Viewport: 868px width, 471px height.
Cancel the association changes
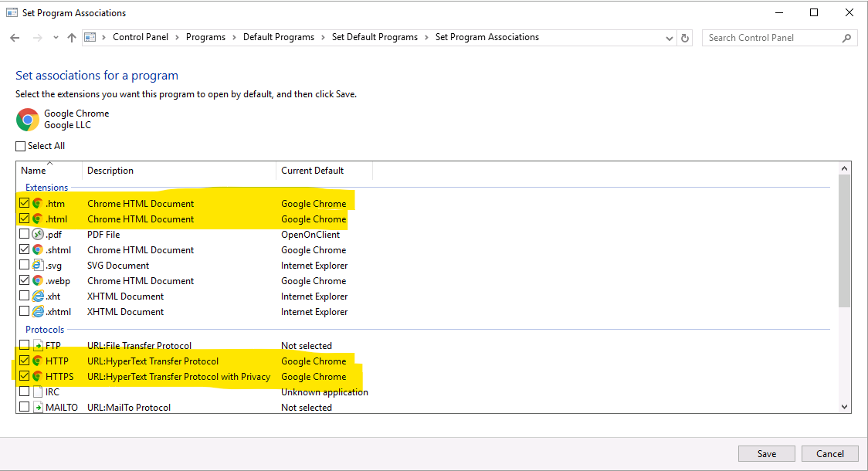(x=830, y=454)
